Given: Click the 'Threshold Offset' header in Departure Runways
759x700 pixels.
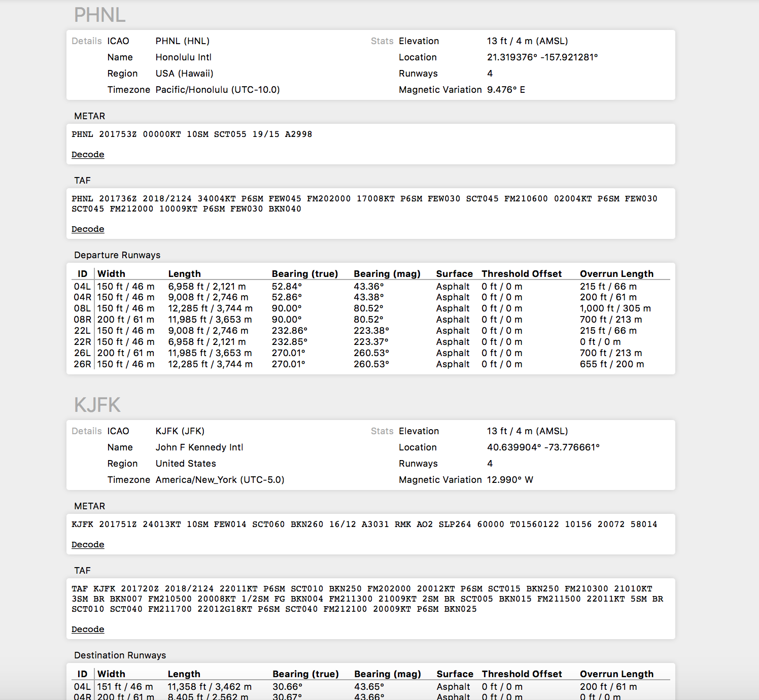Looking at the screenshot, I should [522, 274].
